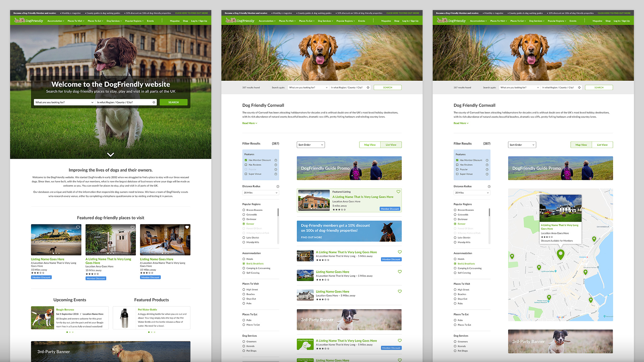Click the location crosshair in homepage hero search
The height and width of the screenshot is (362, 644).
(154, 102)
